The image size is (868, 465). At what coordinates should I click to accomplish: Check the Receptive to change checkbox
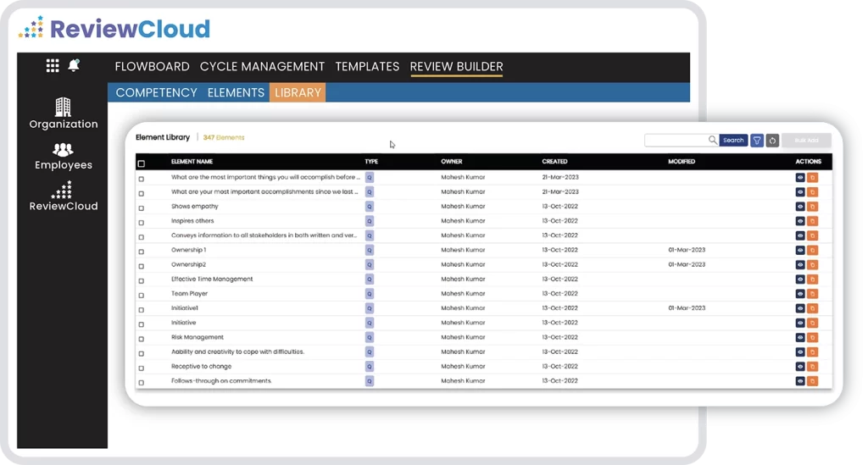(x=142, y=368)
